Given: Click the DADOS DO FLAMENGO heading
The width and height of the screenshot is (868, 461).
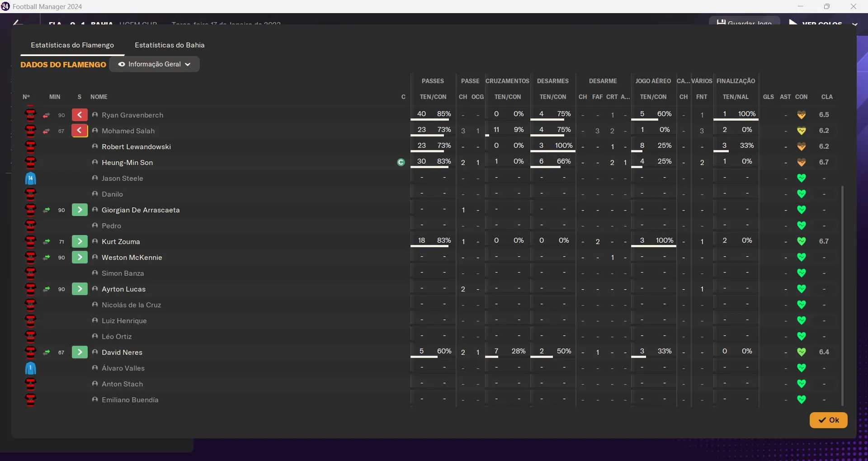Looking at the screenshot, I should (63, 65).
